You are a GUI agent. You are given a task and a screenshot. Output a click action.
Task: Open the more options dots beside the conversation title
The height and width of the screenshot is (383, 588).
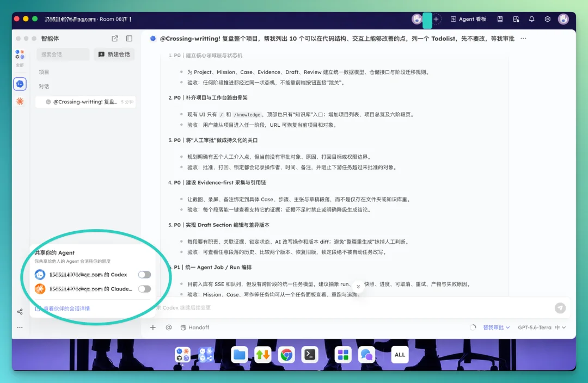pos(524,39)
